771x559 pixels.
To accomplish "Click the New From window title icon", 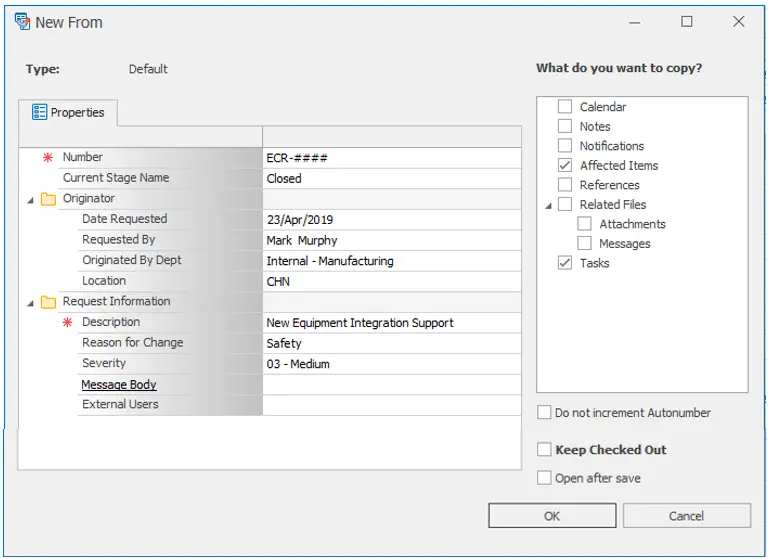I will click(x=22, y=22).
